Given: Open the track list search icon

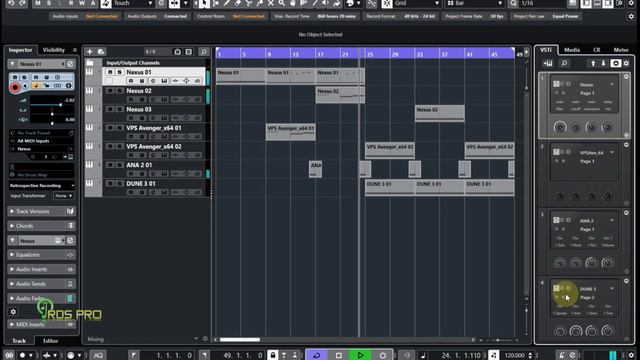Looking at the screenshot, I should (203, 52).
